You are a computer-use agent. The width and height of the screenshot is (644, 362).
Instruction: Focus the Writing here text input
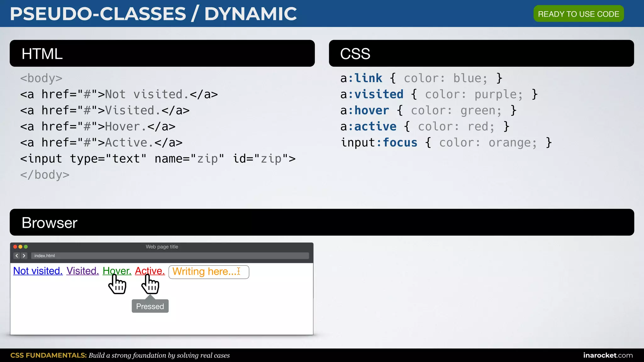click(x=204, y=272)
